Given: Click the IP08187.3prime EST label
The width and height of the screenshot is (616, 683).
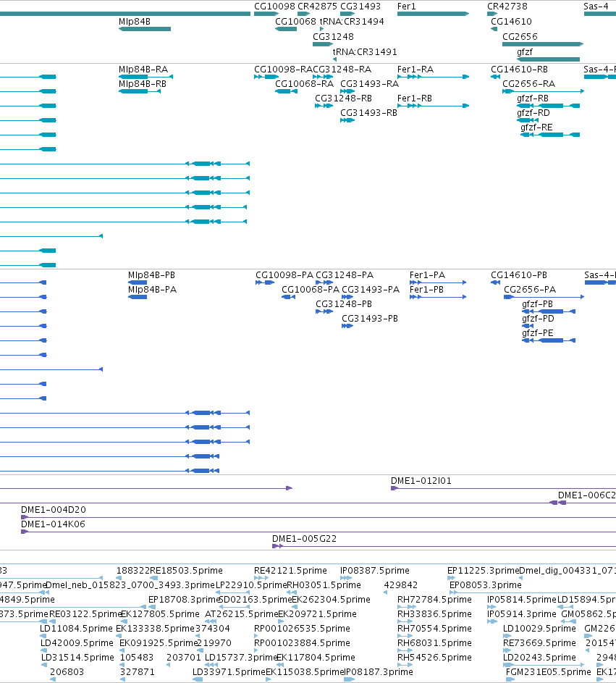Looking at the screenshot, I should point(379,671).
